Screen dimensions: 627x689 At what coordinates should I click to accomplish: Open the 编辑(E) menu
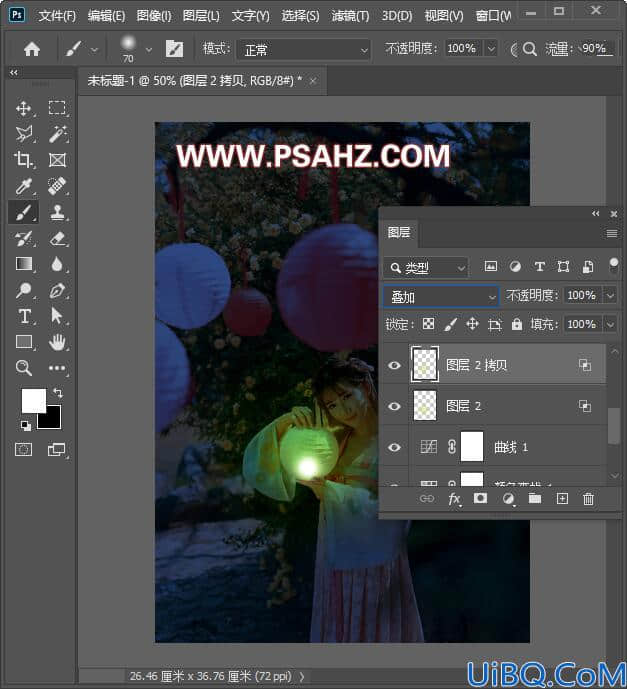[x=106, y=16]
